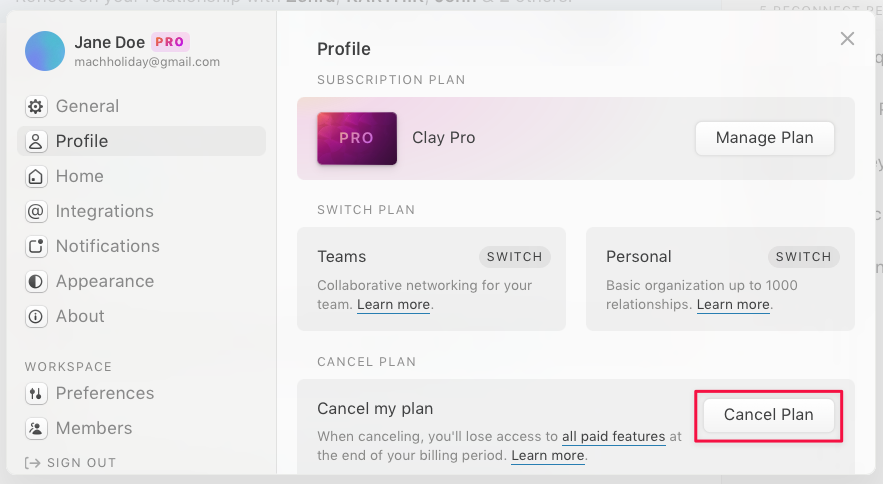Click the Sign Out option
This screenshot has height=484, width=883.
80,463
